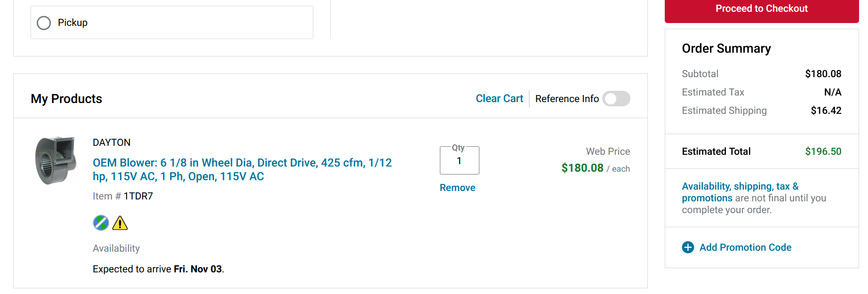Click the DAYTON brand name
This screenshot has height=294, width=868.
[111, 143]
